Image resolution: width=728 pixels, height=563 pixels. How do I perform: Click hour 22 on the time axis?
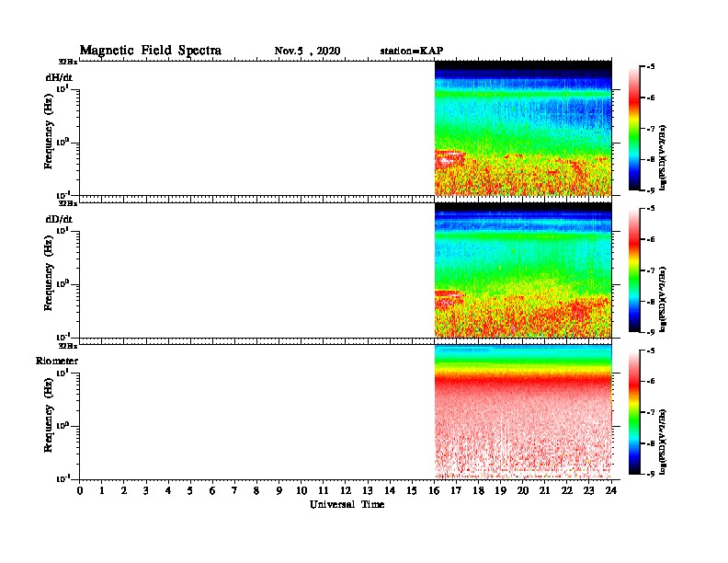[567, 491]
